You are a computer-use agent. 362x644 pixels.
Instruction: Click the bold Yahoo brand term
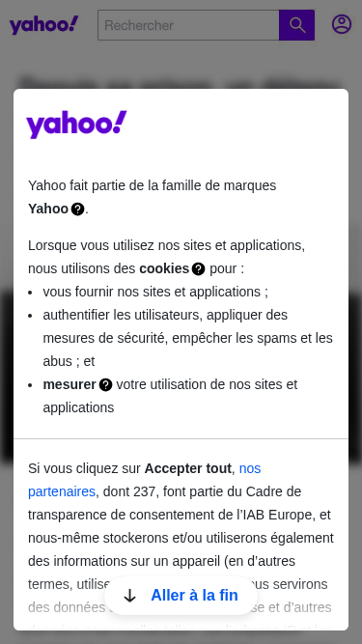pos(48,210)
